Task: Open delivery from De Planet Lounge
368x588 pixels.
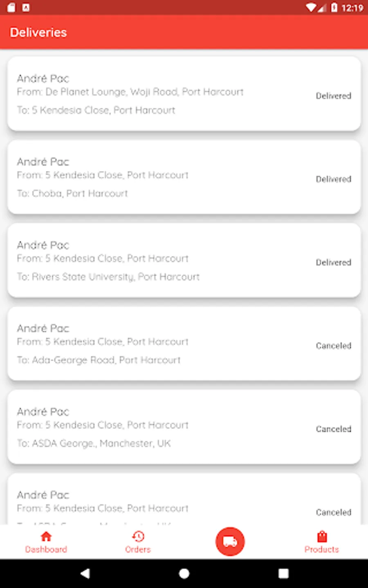Action: tap(164, 94)
